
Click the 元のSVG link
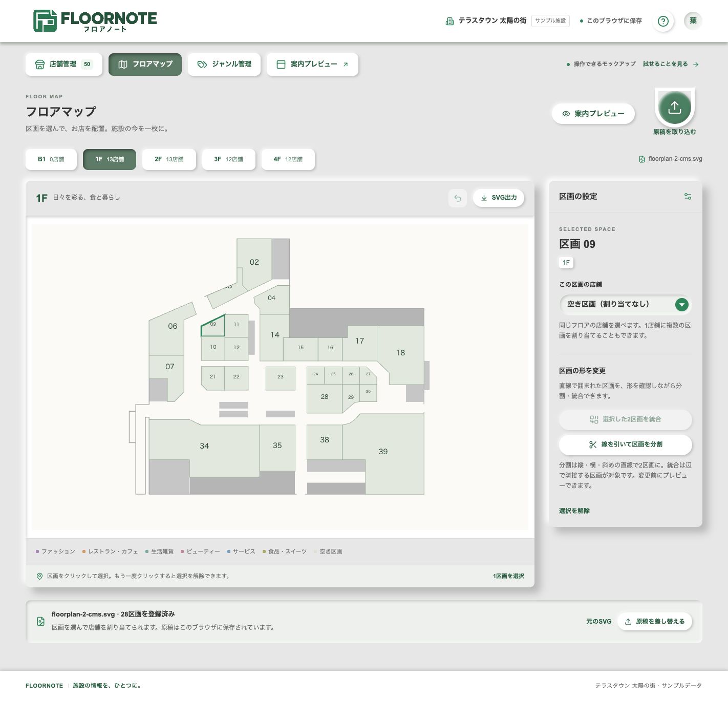tap(599, 622)
